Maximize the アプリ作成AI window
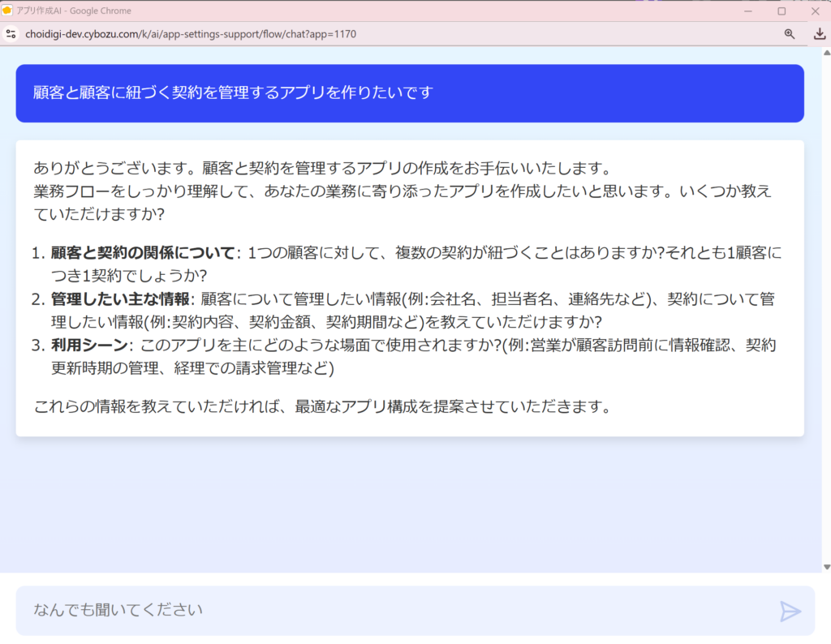Viewport: 831px width, 644px height. [x=781, y=11]
